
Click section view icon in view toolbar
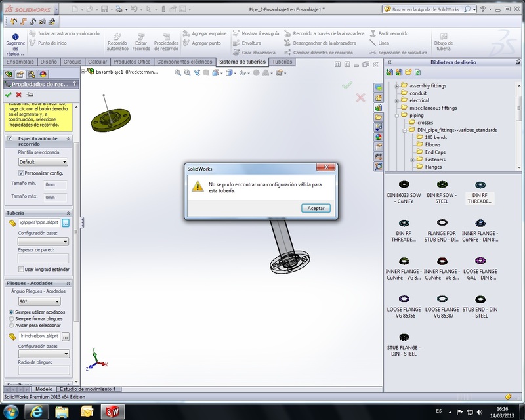pos(206,73)
